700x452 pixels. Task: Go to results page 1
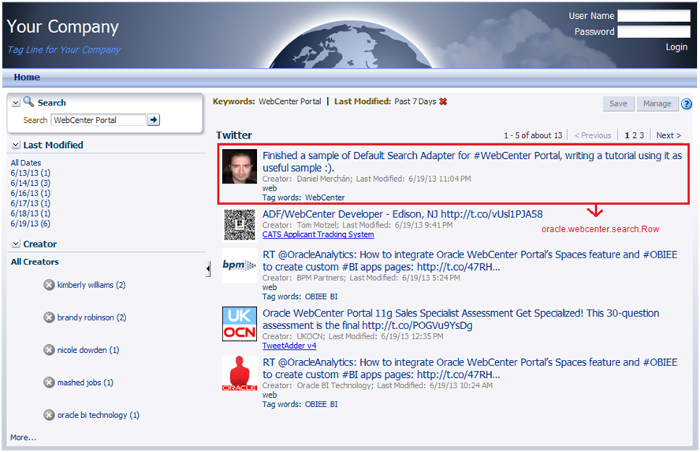point(627,135)
